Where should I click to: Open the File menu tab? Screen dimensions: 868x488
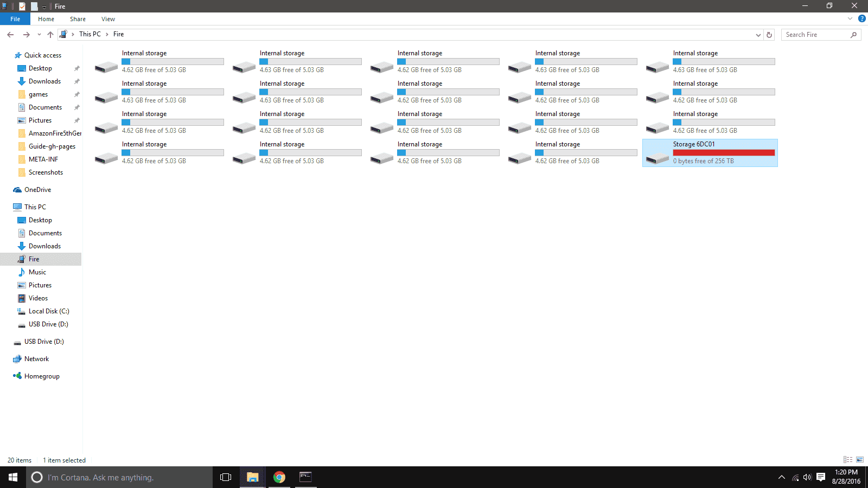click(x=15, y=19)
